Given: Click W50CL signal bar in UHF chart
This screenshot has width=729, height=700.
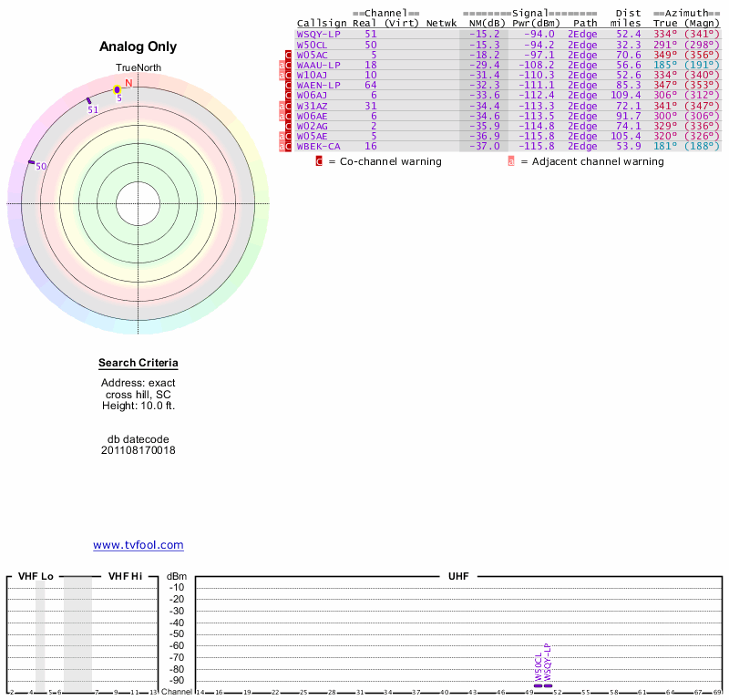Looking at the screenshot, I should coord(539,685).
